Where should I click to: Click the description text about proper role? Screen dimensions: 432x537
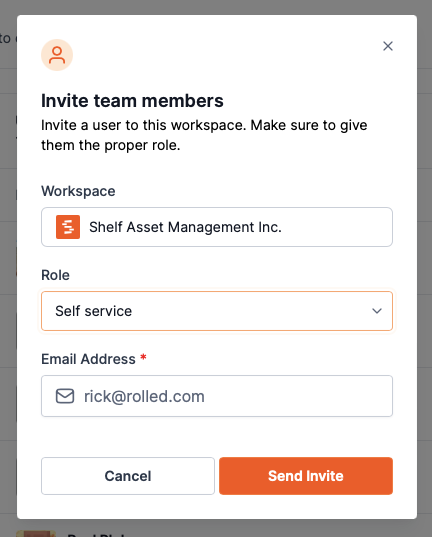point(204,135)
